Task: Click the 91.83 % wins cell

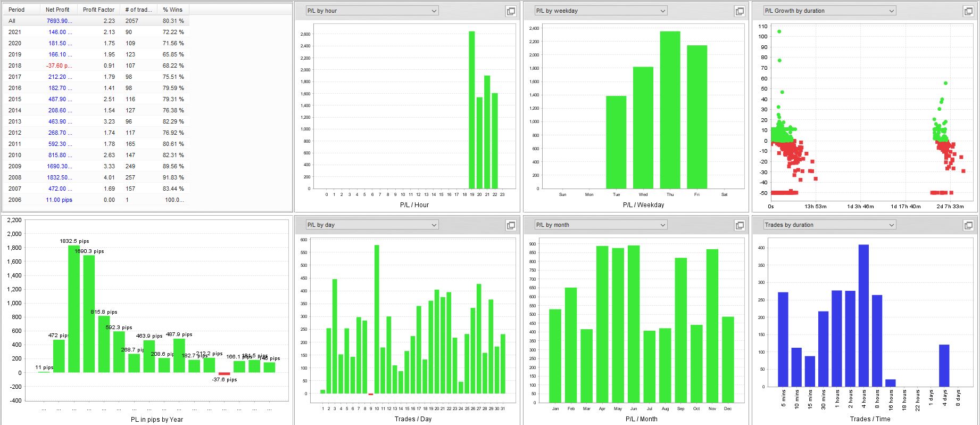Action: [173, 177]
